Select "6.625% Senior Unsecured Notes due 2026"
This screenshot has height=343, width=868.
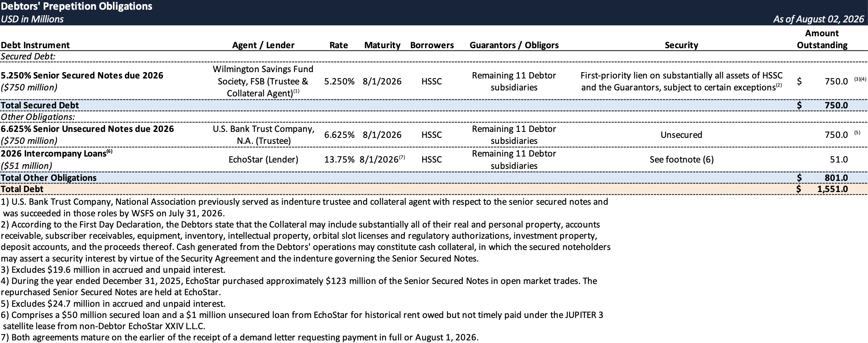[87, 129]
